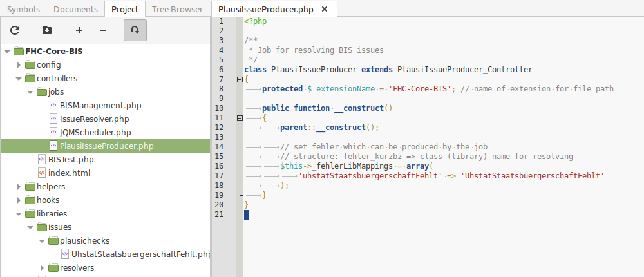This screenshot has height=277, width=644.
Task: Click the reload project tree icon
Action: pos(15,30)
